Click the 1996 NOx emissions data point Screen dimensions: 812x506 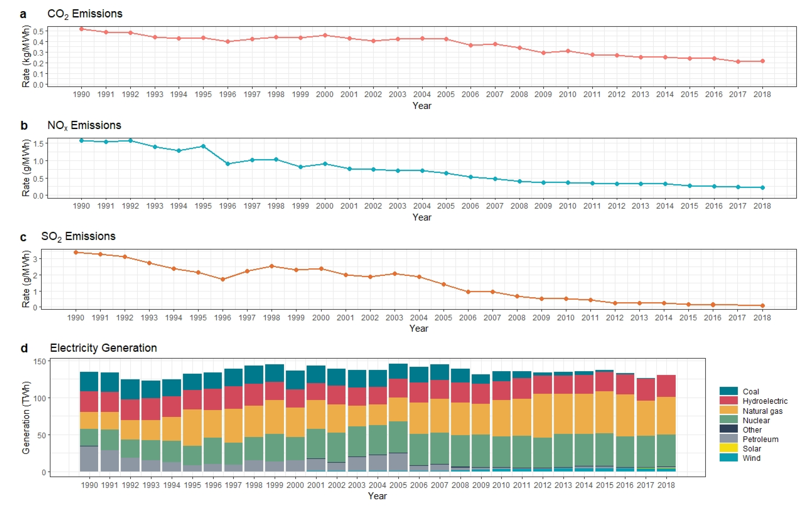(228, 164)
